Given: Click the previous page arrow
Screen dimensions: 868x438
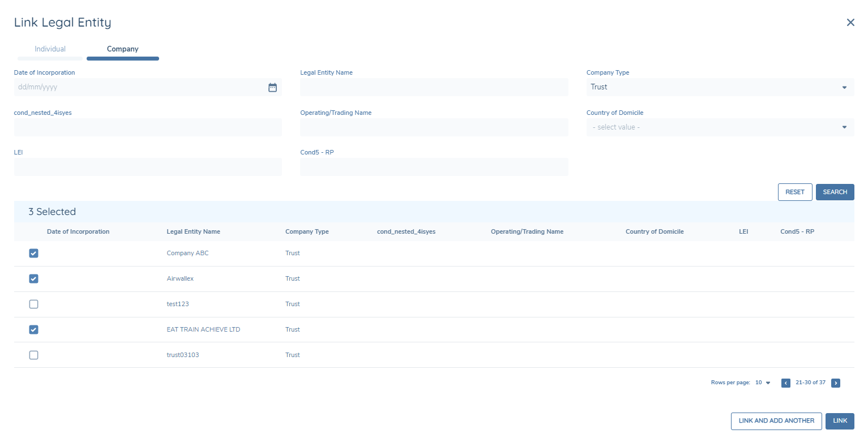Looking at the screenshot, I should coord(785,383).
